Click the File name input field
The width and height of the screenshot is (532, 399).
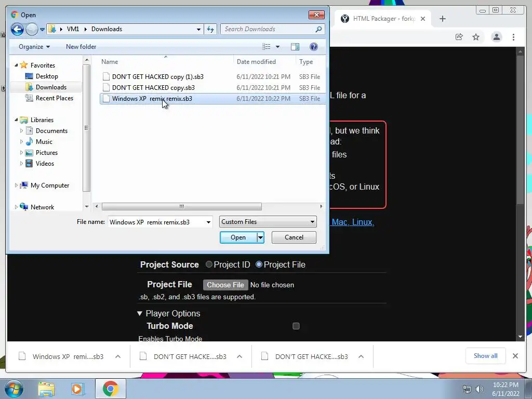(x=156, y=222)
